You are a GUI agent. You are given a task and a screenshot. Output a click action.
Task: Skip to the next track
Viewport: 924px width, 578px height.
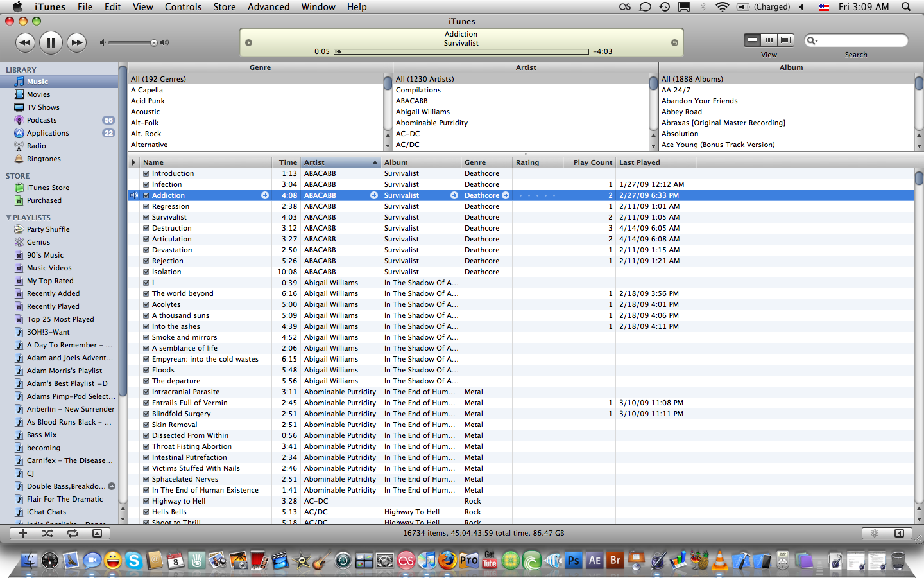(76, 43)
